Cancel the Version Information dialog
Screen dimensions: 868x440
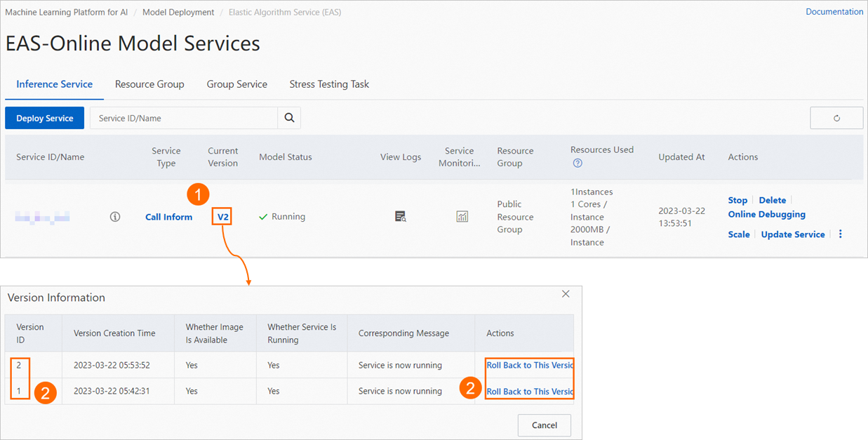[544, 425]
